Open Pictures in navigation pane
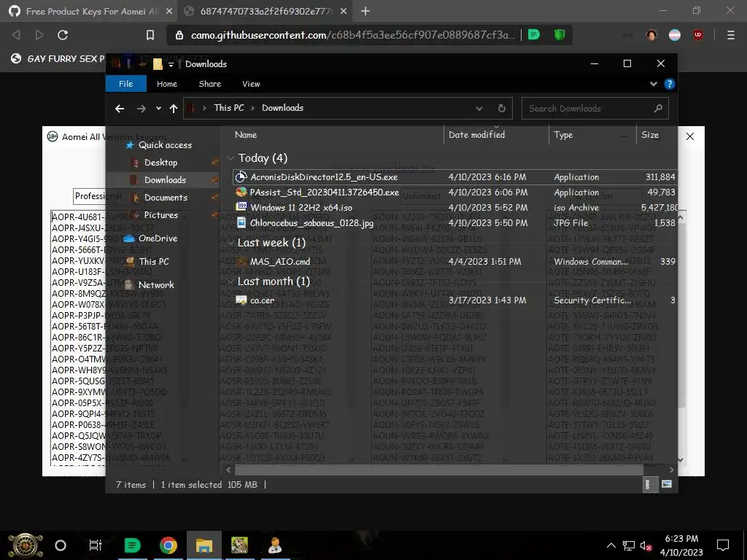 pos(160,215)
